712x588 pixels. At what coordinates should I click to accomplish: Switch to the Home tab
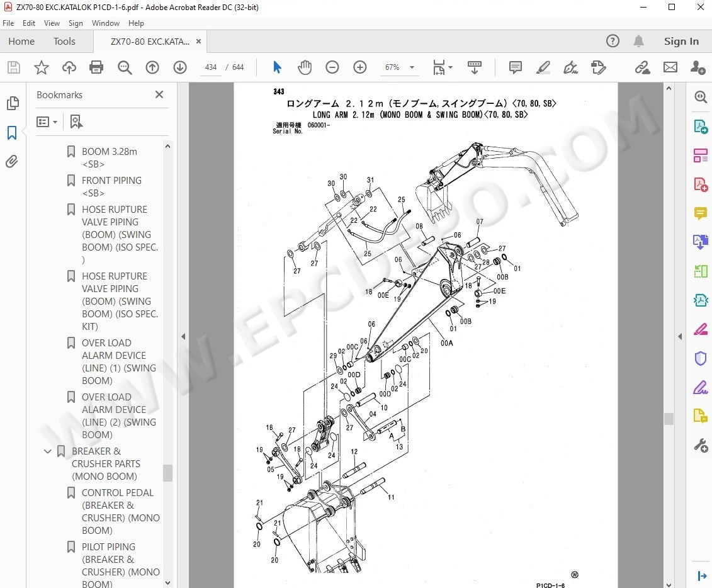coord(21,42)
